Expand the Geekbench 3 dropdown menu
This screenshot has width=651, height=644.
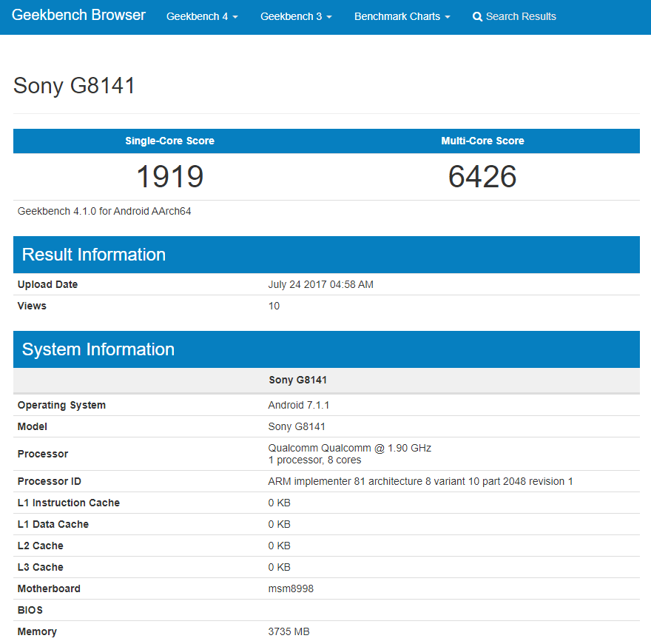[x=296, y=16]
